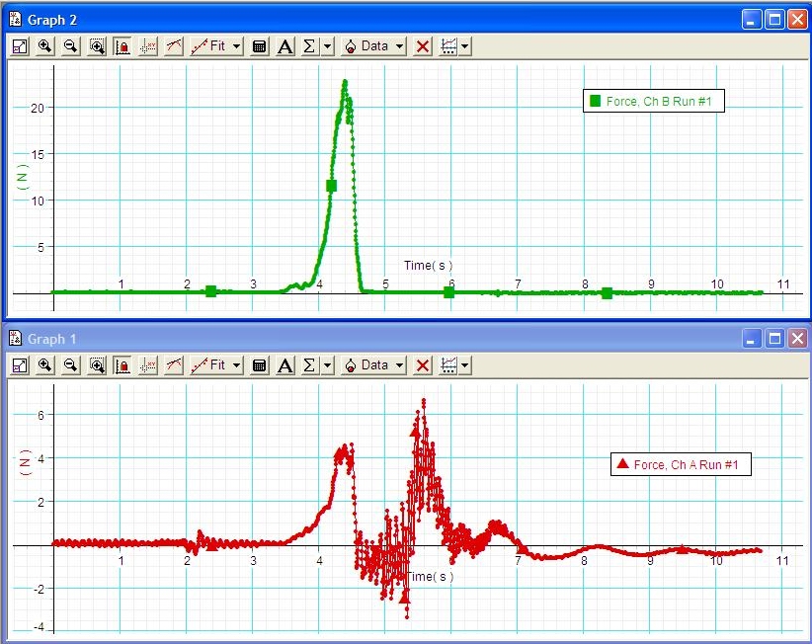Image resolution: width=812 pixels, height=644 pixels.
Task: Click Time( s ) axis label in Graph 1
Action: click(430, 576)
